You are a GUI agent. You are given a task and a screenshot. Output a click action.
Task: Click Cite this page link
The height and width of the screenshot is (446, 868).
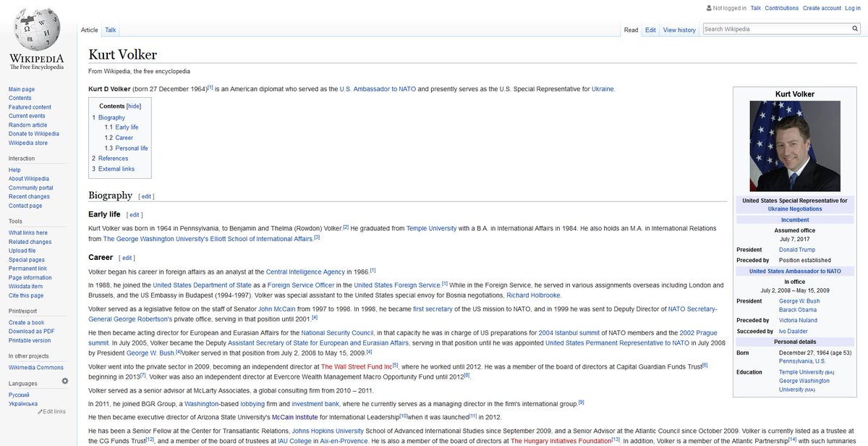[26, 295]
